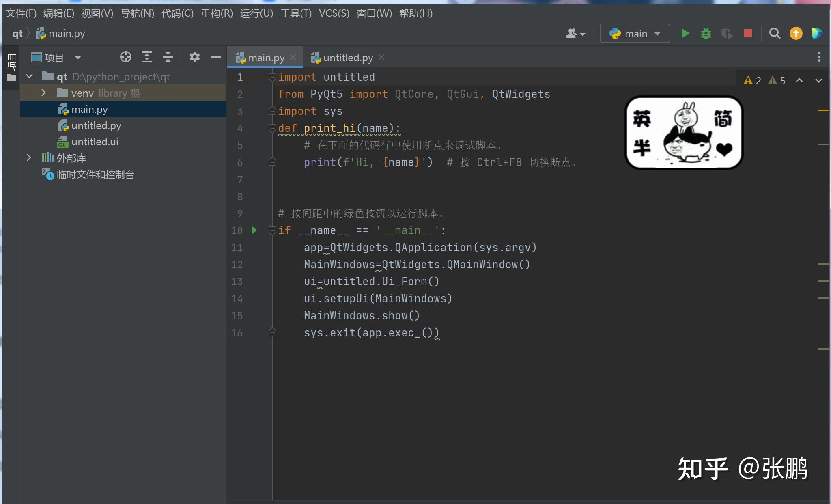Jump to next highlighted error down arrow
The image size is (831, 504).
[x=818, y=80]
